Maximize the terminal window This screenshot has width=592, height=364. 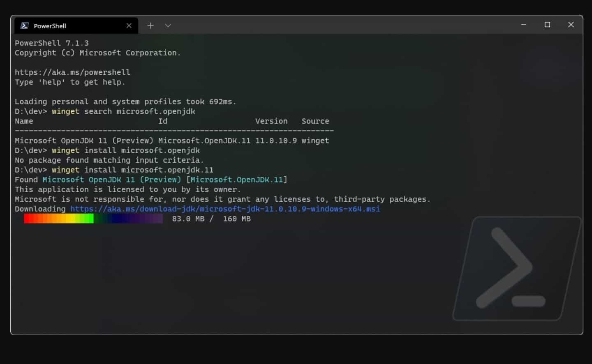(547, 25)
